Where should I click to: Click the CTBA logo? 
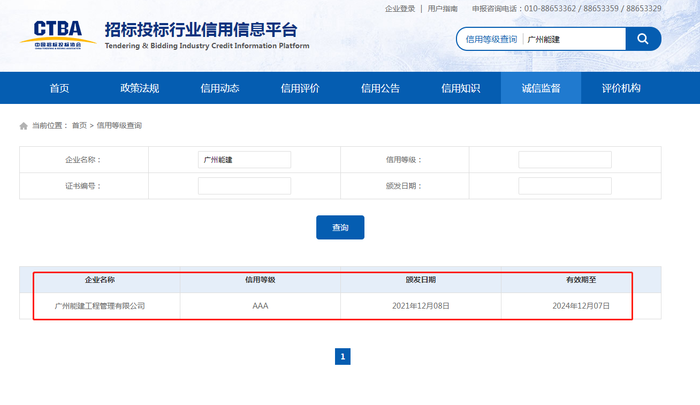tap(58, 35)
